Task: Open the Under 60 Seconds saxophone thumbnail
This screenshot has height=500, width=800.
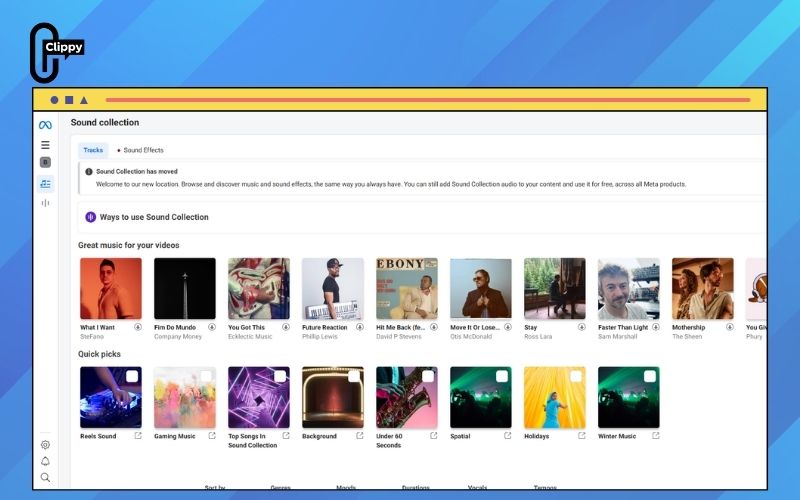Action: click(407, 397)
